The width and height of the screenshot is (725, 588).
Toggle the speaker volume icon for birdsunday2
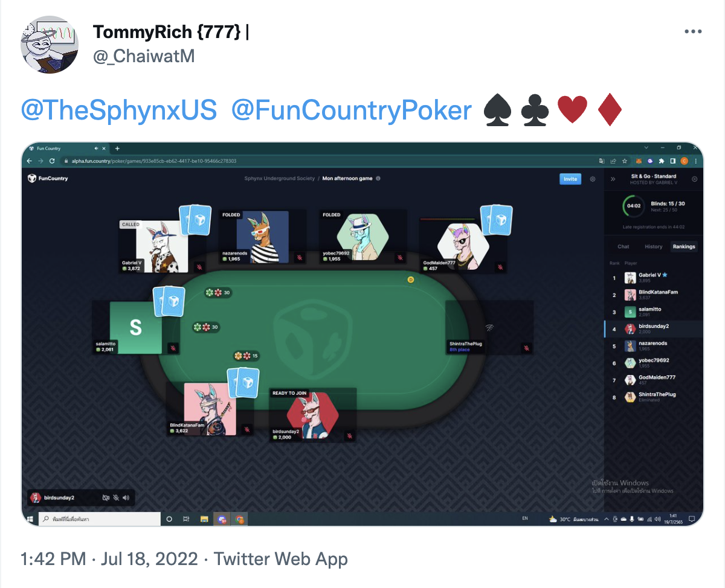126,498
